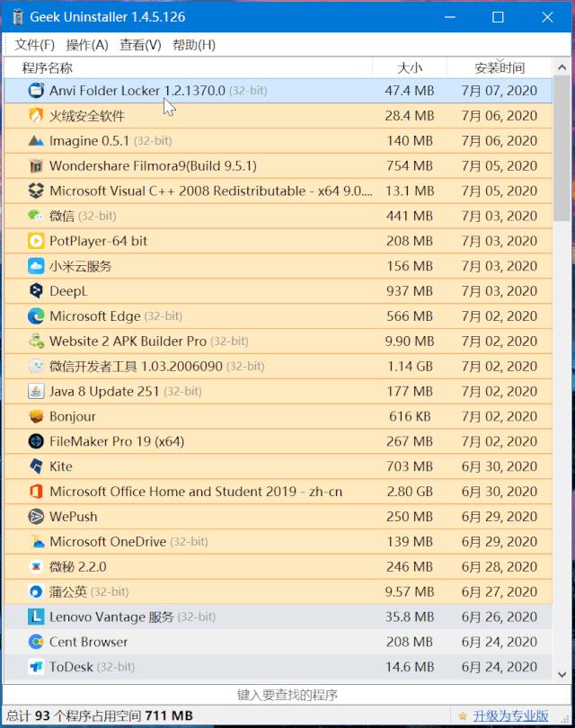575x728 pixels.
Task: Click the DeepL program icon
Action: coord(36,290)
